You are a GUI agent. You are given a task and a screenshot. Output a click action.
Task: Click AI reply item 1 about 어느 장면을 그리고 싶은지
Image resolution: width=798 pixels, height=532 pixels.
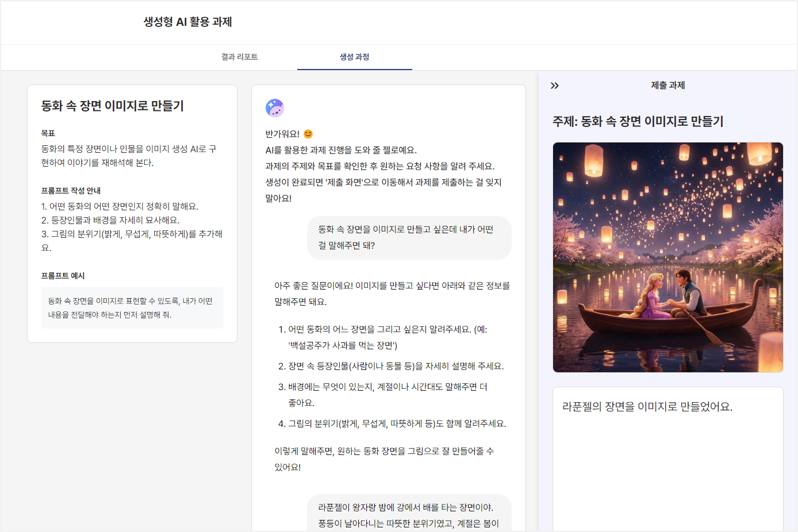click(388, 337)
